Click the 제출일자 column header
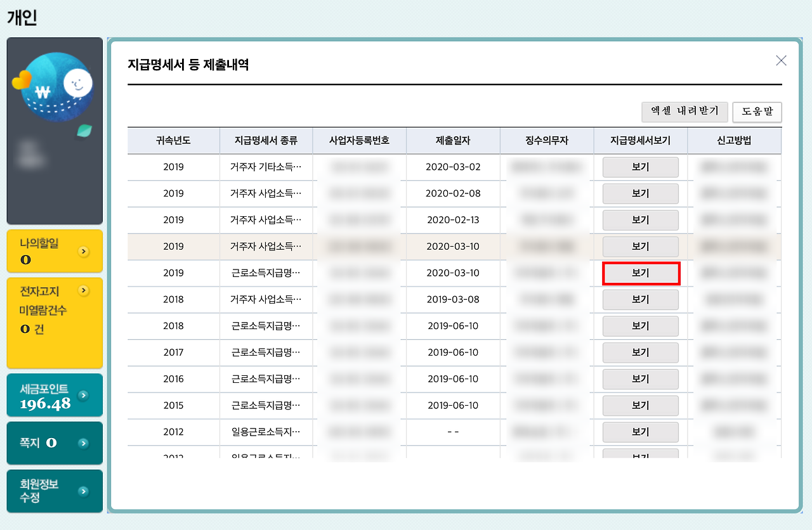This screenshot has height=530, width=812. coord(453,140)
